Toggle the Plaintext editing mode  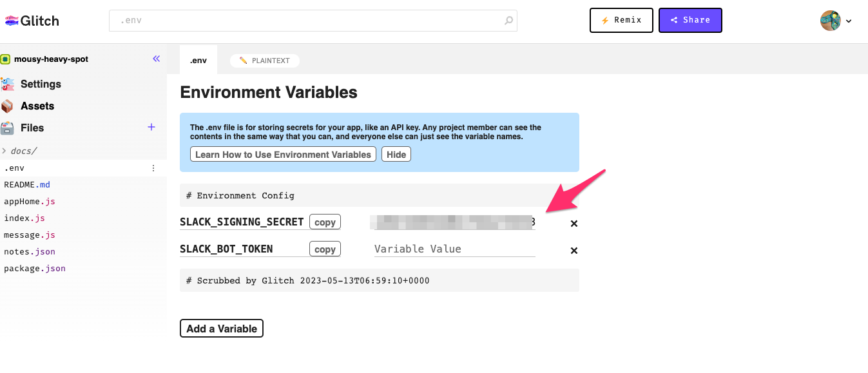point(265,61)
